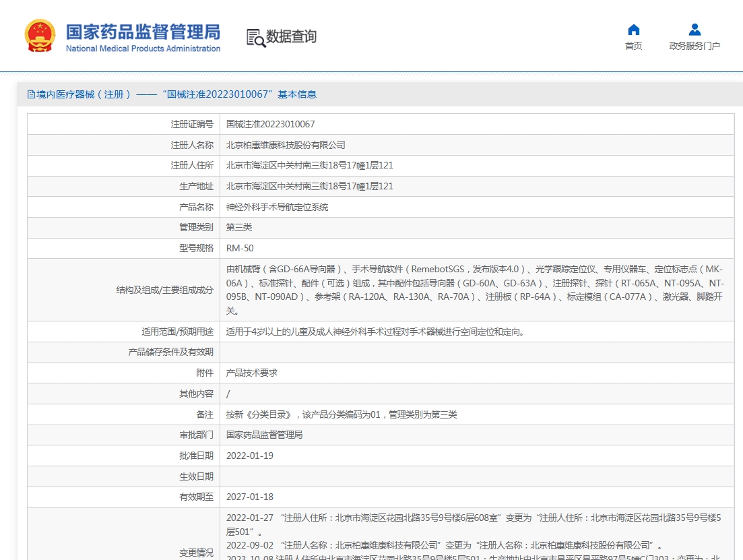Click the 有效期至 label cell
743x560 pixels.
pyautogui.click(x=124, y=497)
